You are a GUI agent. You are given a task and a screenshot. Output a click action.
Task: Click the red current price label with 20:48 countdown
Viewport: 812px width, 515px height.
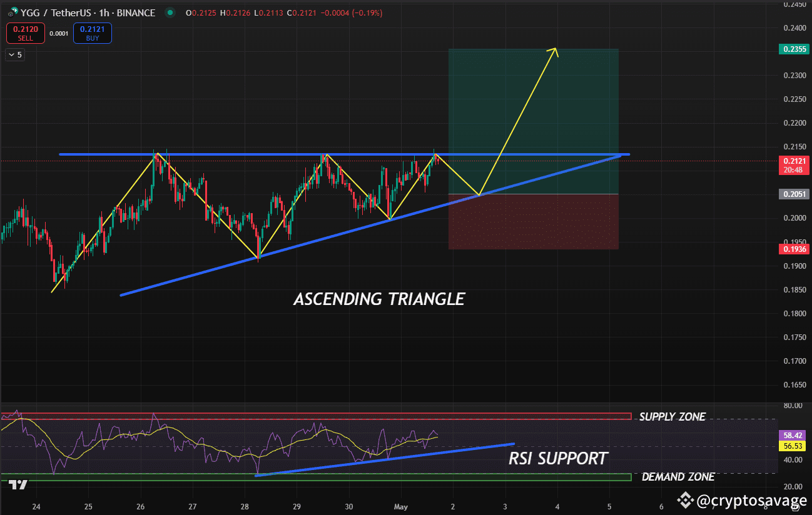(x=794, y=165)
